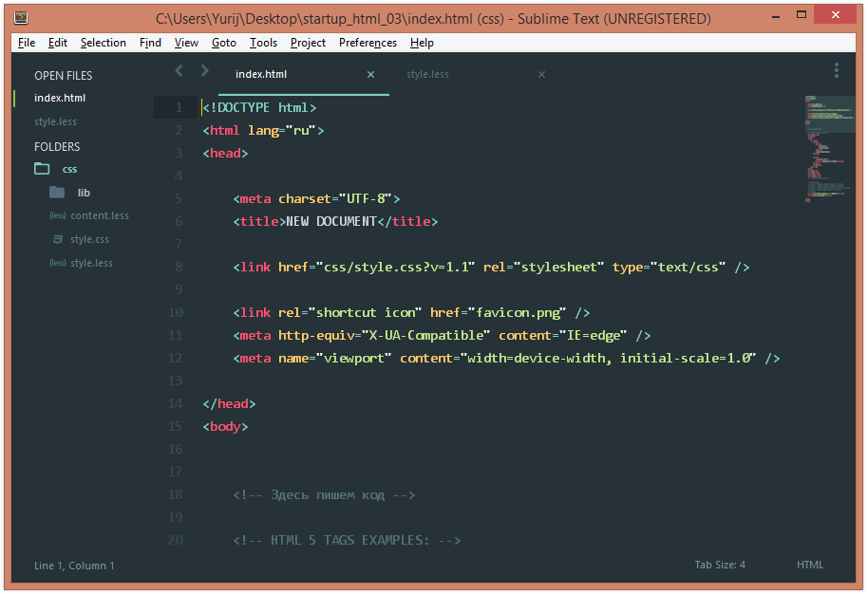Click the meta charset UTF-8 line

316,198
